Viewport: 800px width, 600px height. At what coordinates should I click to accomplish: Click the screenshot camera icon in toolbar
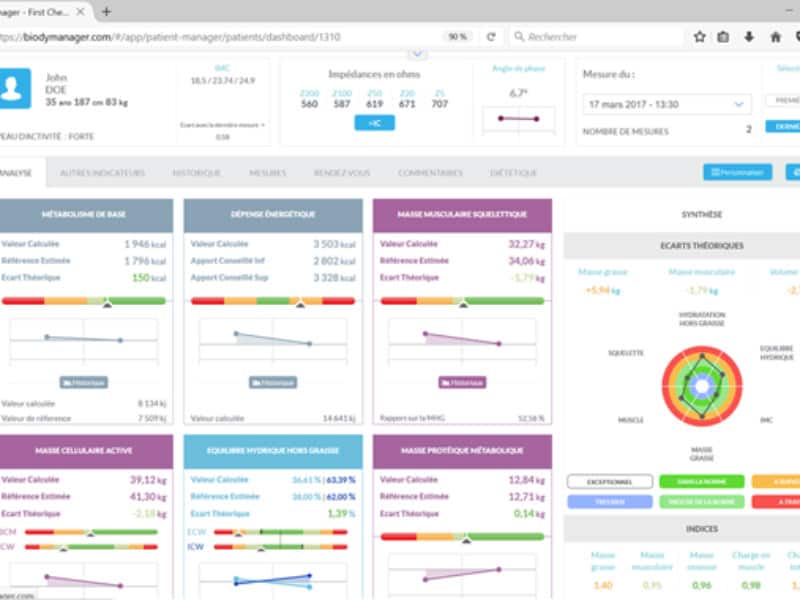click(724, 37)
